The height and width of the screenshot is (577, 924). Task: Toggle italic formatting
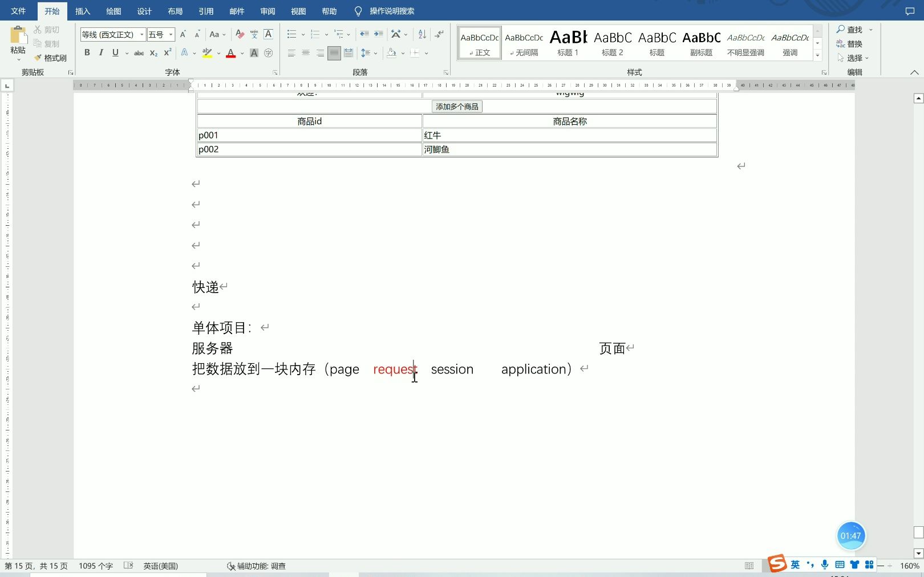click(101, 53)
